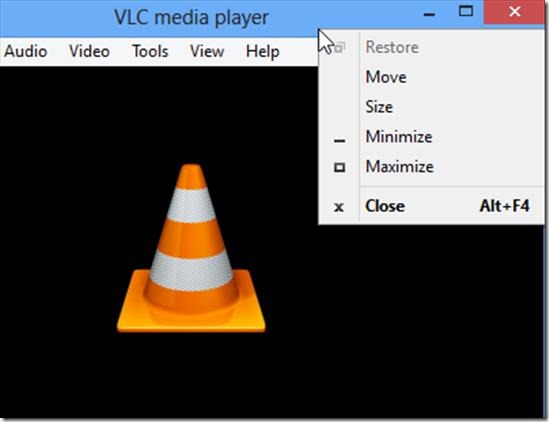Screen dimensions: 549x422
Task: Expand the View menu
Action: point(207,51)
